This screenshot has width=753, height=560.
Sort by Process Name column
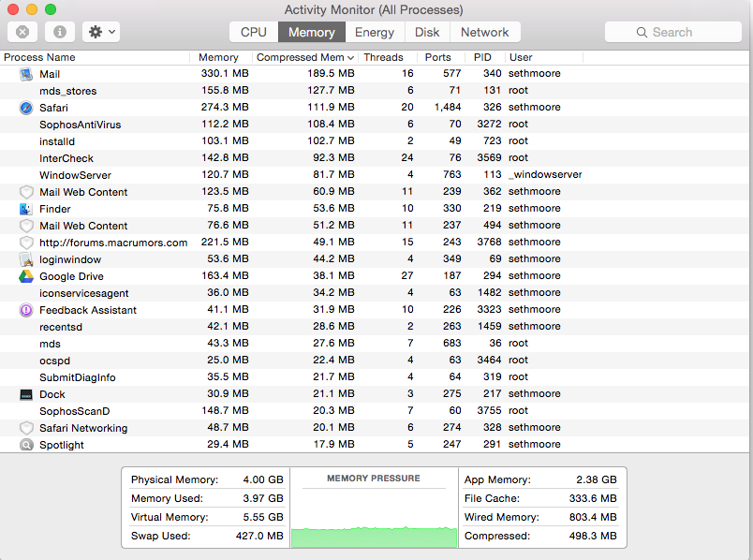(96, 57)
